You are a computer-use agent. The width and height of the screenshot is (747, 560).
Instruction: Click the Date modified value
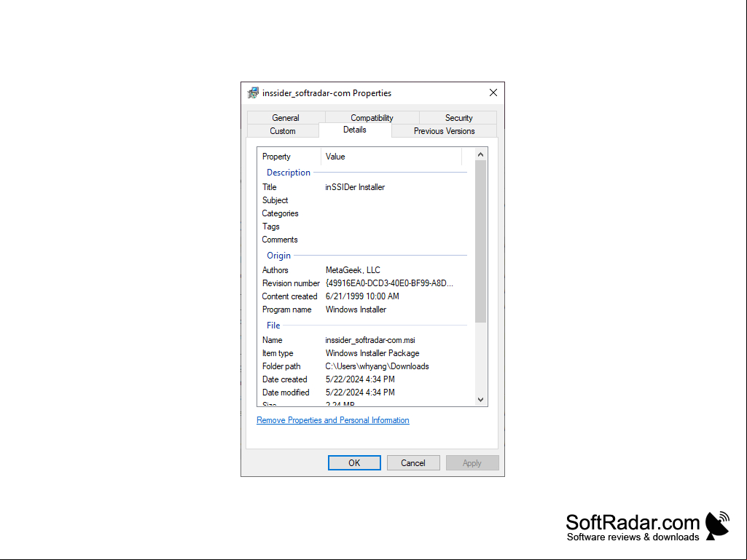tap(360, 393)
